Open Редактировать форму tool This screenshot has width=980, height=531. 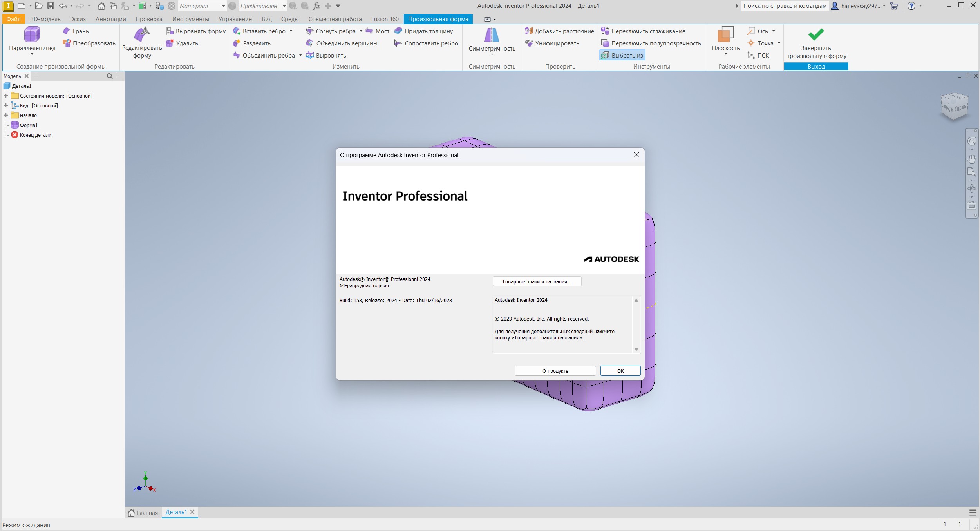(142, 42)
